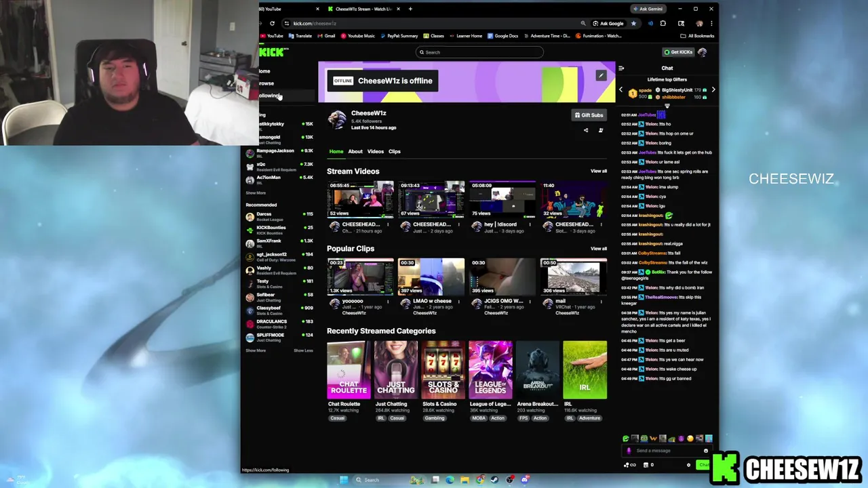Open the 09:13:43 stream video thumbnail
Screen dimensions: 868x488
pyautogui.click(x=431, y=199)
